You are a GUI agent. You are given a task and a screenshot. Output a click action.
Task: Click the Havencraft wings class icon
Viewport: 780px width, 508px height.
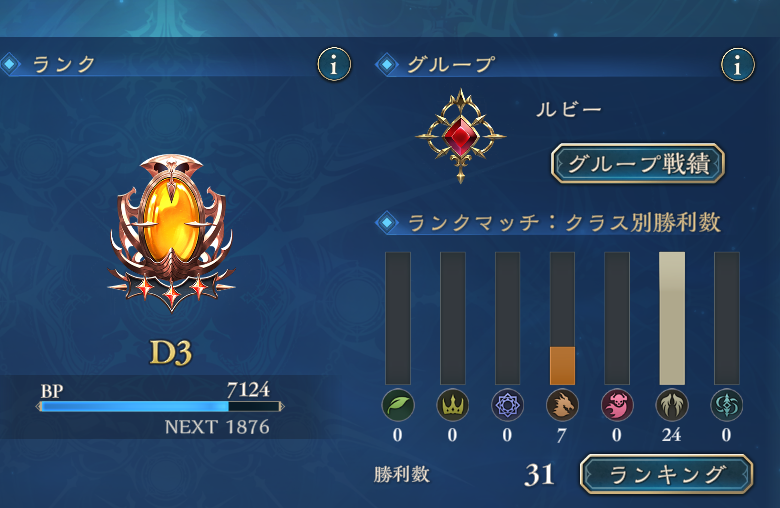[x=672, y=405]
